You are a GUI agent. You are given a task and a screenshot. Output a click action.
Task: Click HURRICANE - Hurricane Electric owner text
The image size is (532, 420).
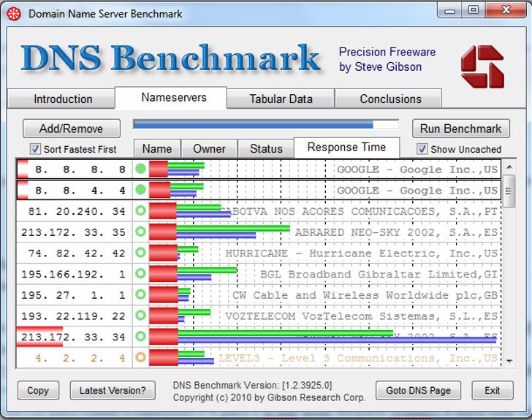(361, 253)
